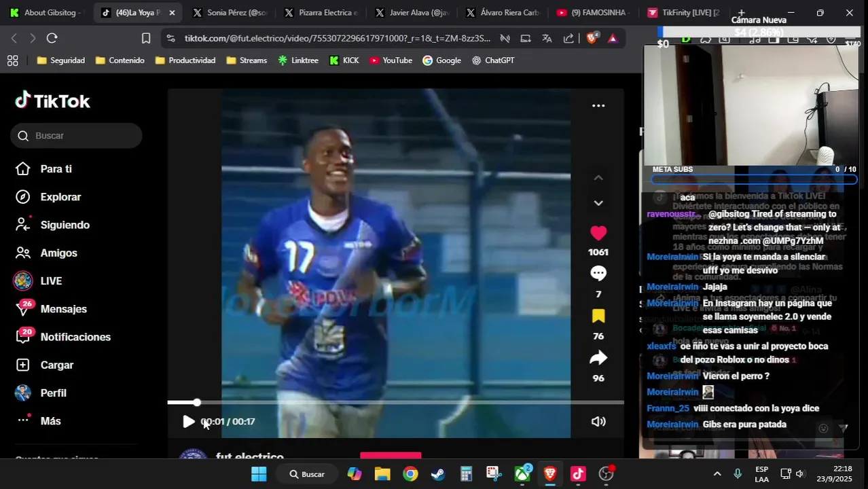Click the bookmark page icon near address bar
Image resolution: width=868 pixels, height=489 pixels.
pyautogui.click(x=146, y=38)
